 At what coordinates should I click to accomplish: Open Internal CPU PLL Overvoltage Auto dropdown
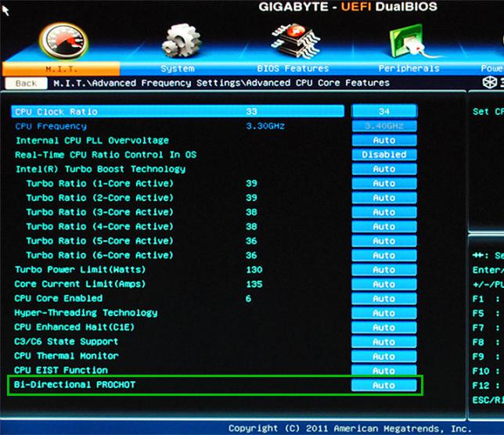pos(384,140)
